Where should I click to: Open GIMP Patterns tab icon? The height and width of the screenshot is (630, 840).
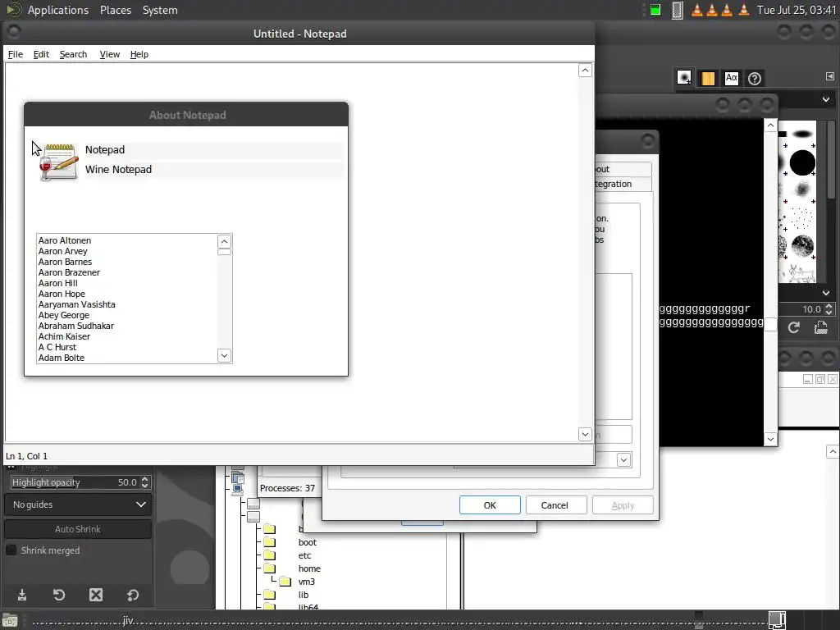[x=708, y=78]
